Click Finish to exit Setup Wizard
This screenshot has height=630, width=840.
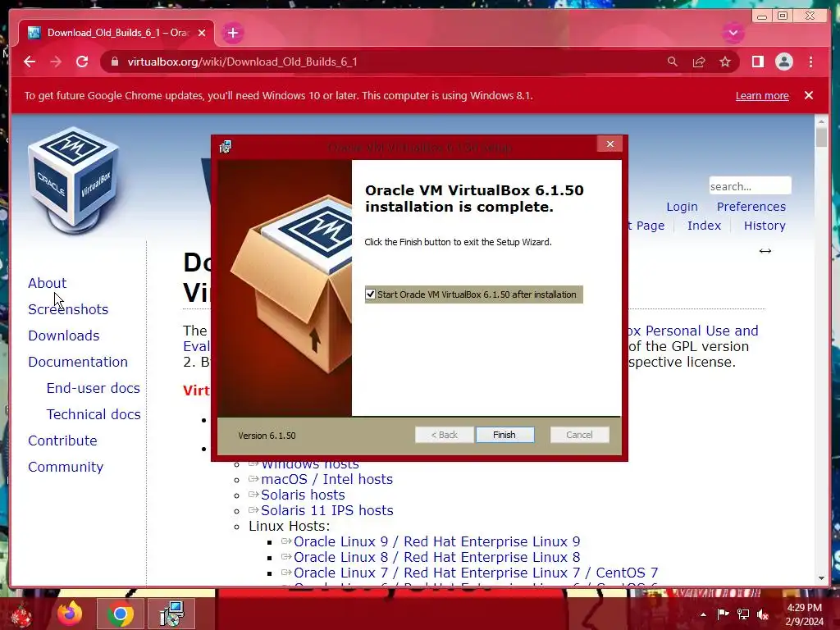[504, 435]
